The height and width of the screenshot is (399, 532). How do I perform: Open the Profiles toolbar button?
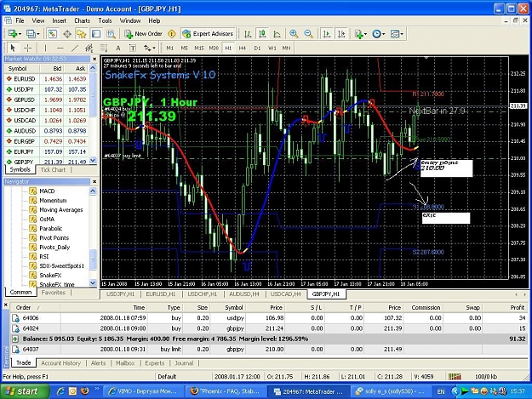(32, 34)
